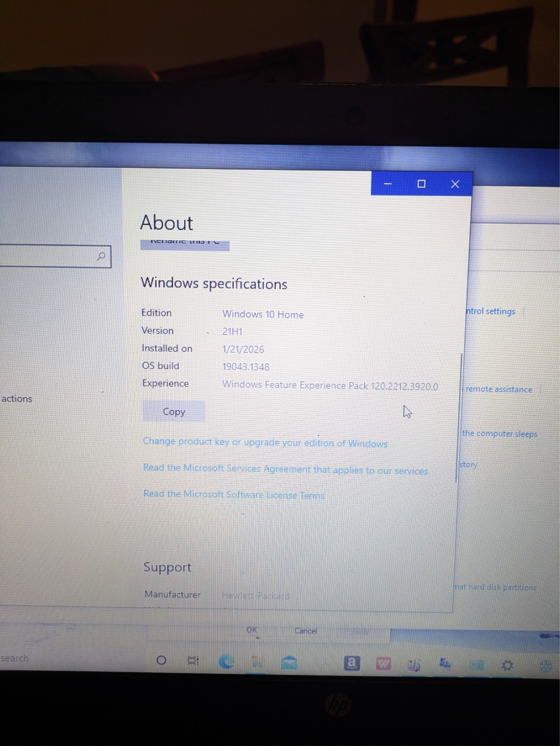Click the computer sleeps link in background window

(499, 433)
